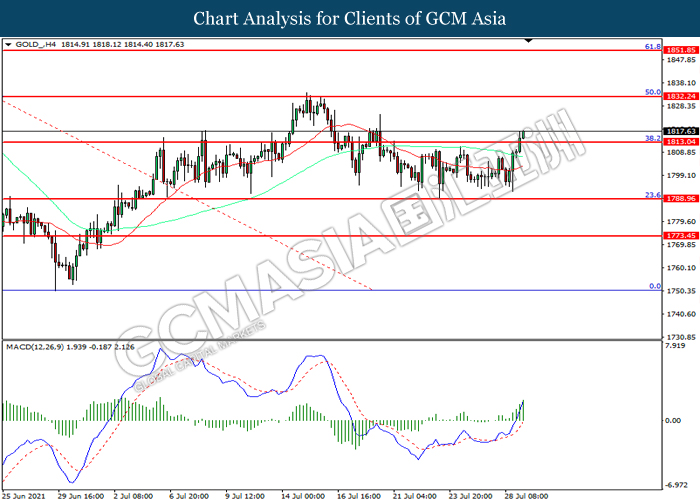The image size is (700, 500).
Task: Click the 1828.35 price axis value
Action: click(681, 106)
